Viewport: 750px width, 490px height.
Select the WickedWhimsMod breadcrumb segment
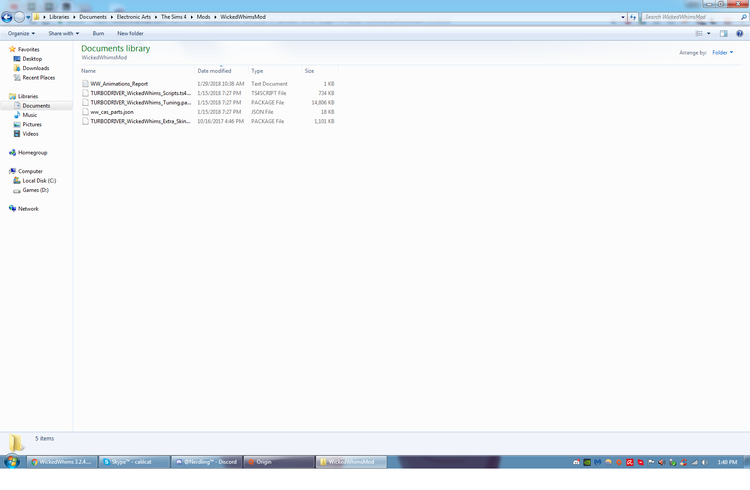click(x=243, y=17)
